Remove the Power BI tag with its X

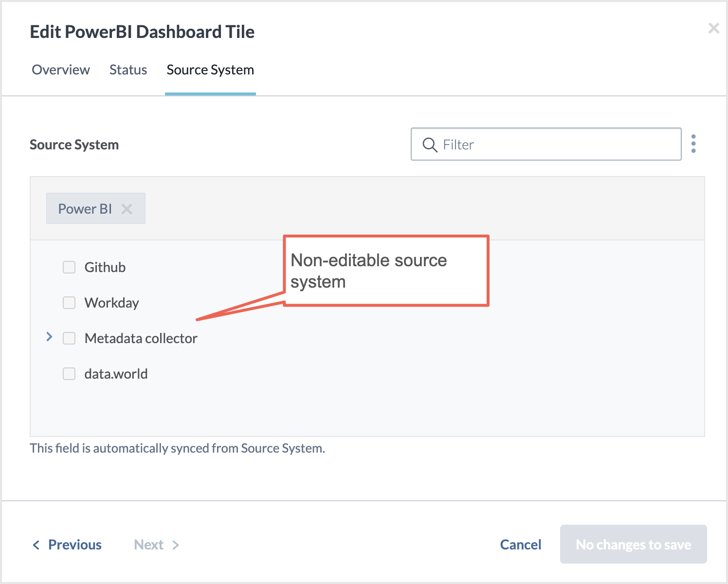pos(127,209)
